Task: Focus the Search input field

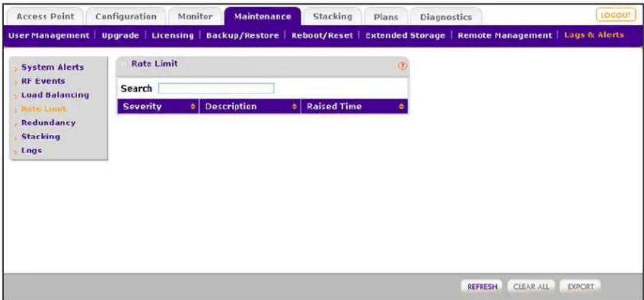Action: pos(216,88)
